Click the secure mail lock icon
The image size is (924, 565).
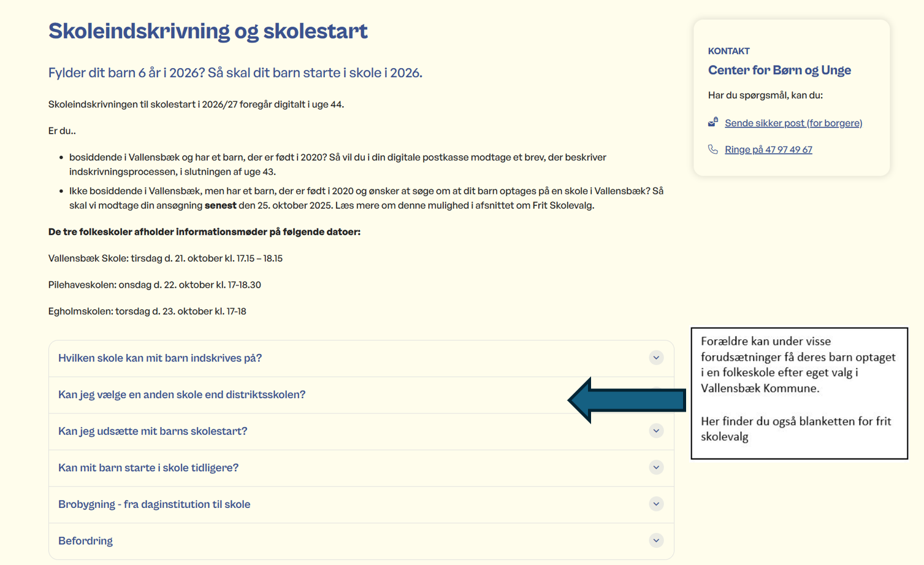(x=713, y=122)
